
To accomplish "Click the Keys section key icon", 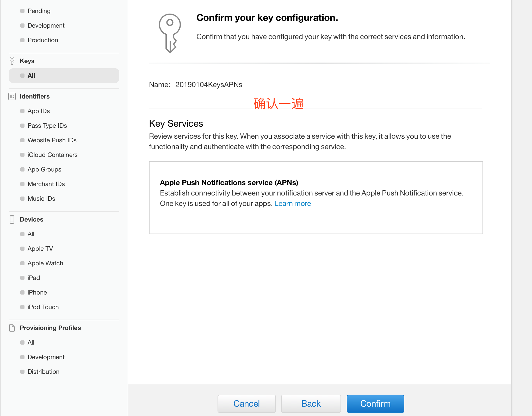I will 12,61.
